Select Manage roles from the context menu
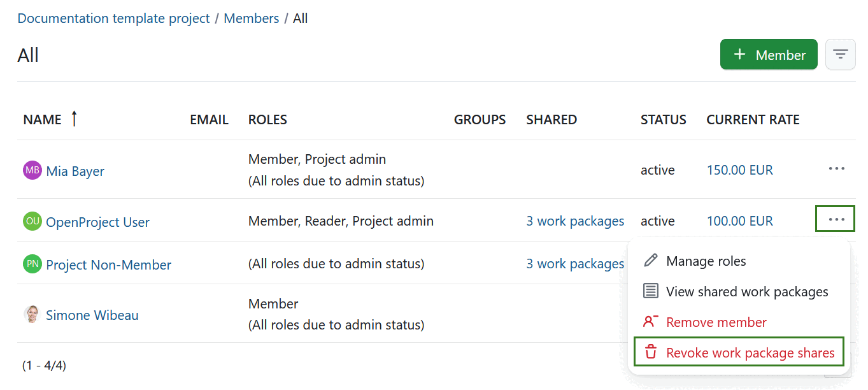This screenshot has height=390, width=868. (707, 260)
